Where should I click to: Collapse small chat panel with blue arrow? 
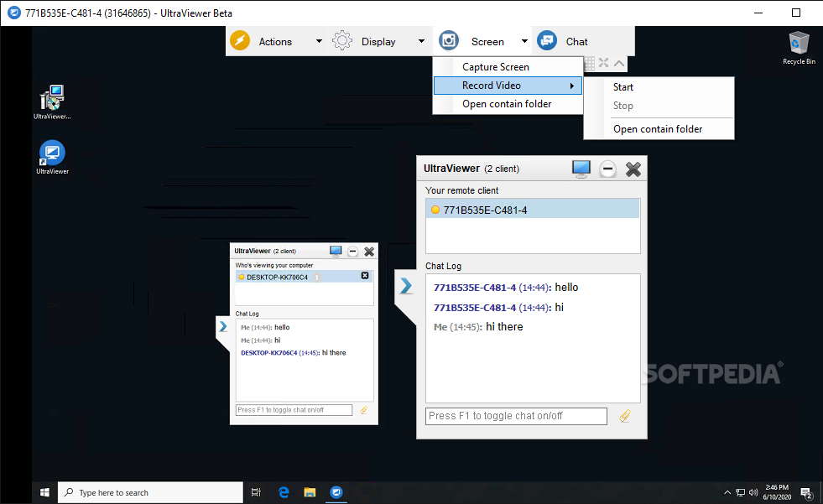click(x=223, y=327)
